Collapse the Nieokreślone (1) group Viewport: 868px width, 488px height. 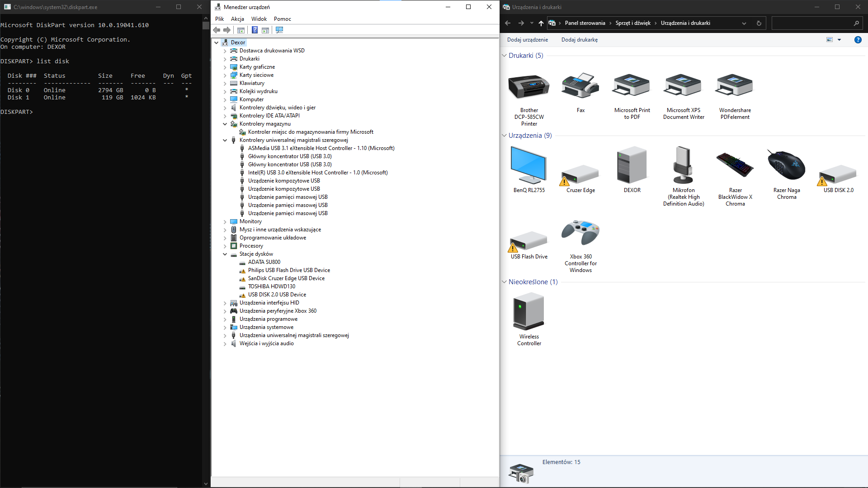[x=505, y=282]
